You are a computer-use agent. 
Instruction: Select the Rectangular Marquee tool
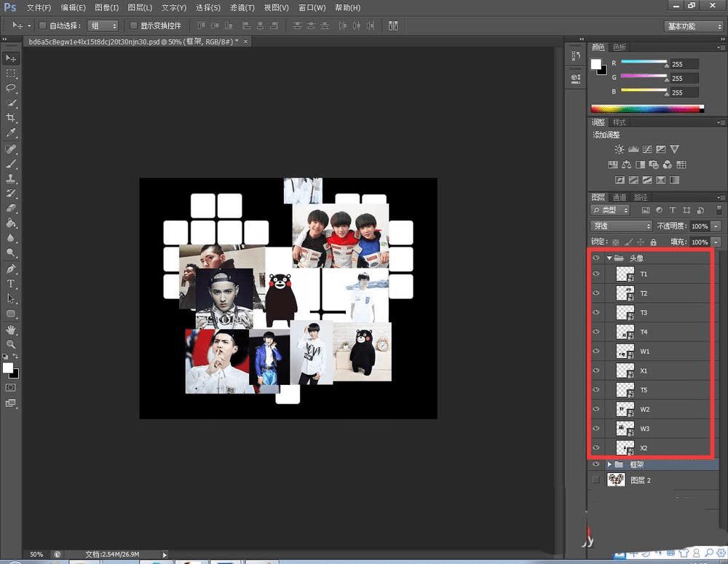pos(11,74)
